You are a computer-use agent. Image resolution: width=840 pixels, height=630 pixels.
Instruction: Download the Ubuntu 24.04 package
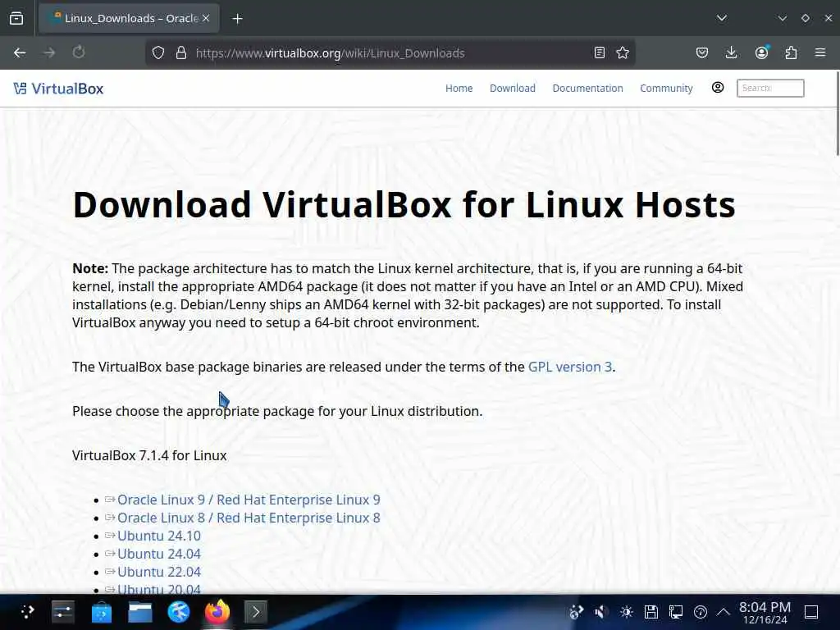159,554
